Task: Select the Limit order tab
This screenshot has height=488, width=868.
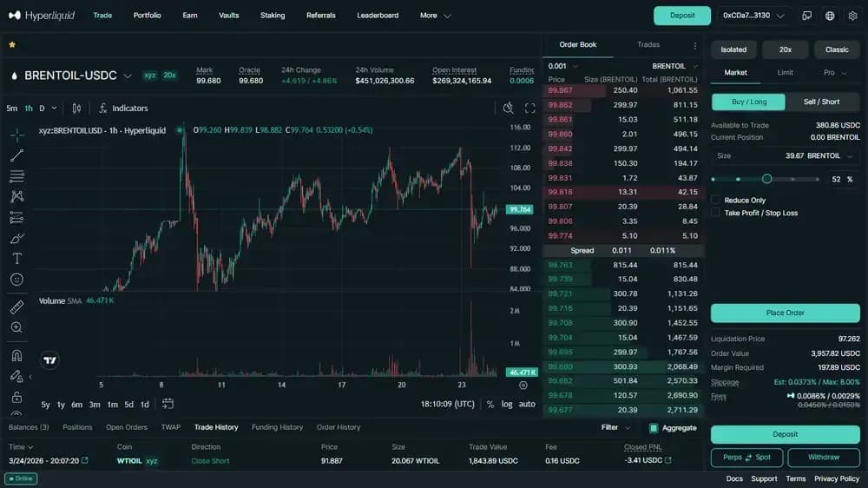Action: tap(785, 73)
